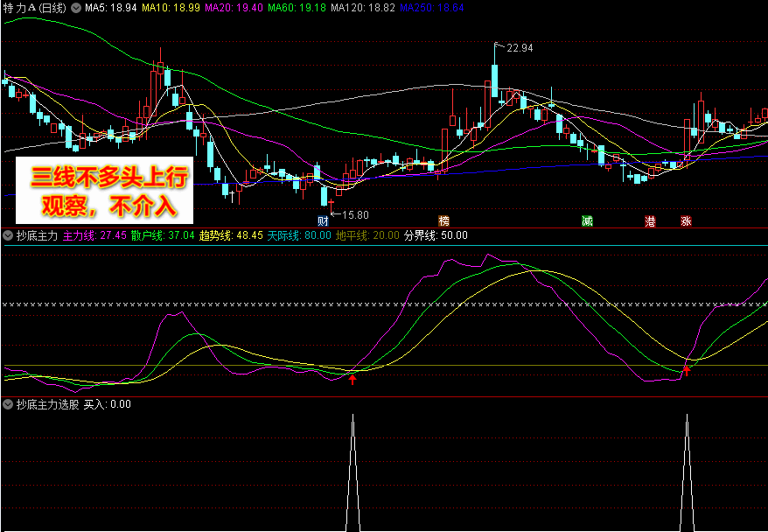Viewport: 768px width, 532px height.
Task: Click the 趋势线: 48.45 value
Action: pos(231,235)
